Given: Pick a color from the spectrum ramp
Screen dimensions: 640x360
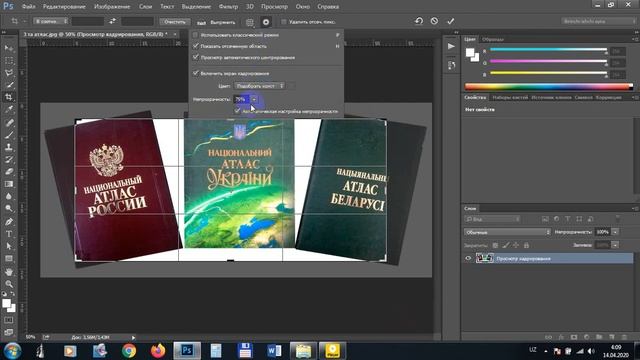Looking at the screenshot, I should (x=549, y=86).
